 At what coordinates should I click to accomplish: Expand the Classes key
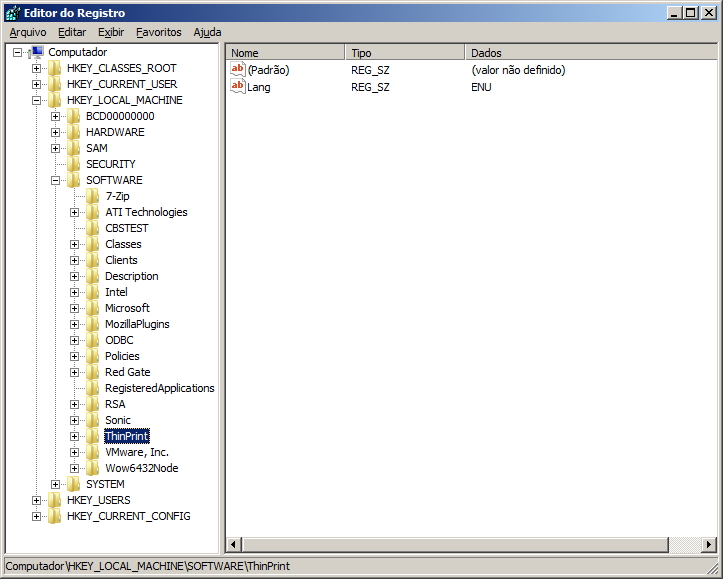74,244
